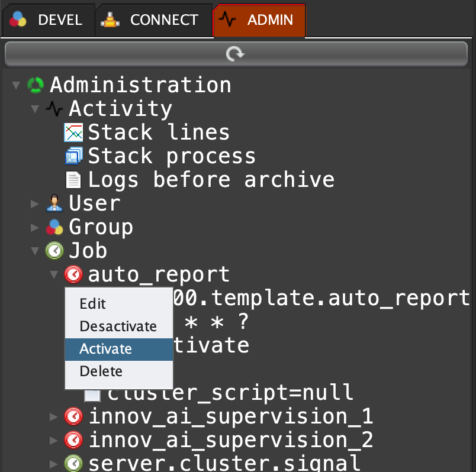Expand the Group tree node

pyautogui.click(x=35, y=228)
